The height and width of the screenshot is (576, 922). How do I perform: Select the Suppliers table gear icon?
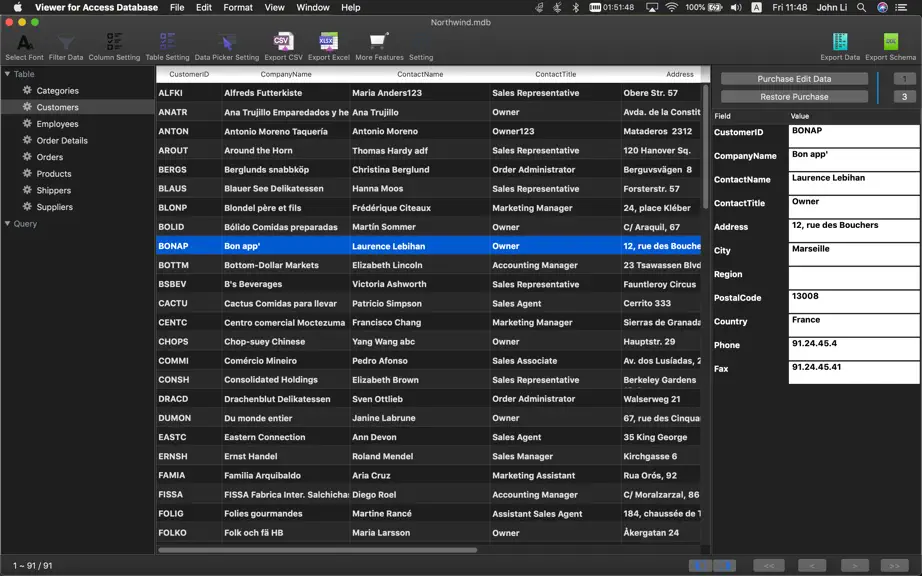coord(27,206)
